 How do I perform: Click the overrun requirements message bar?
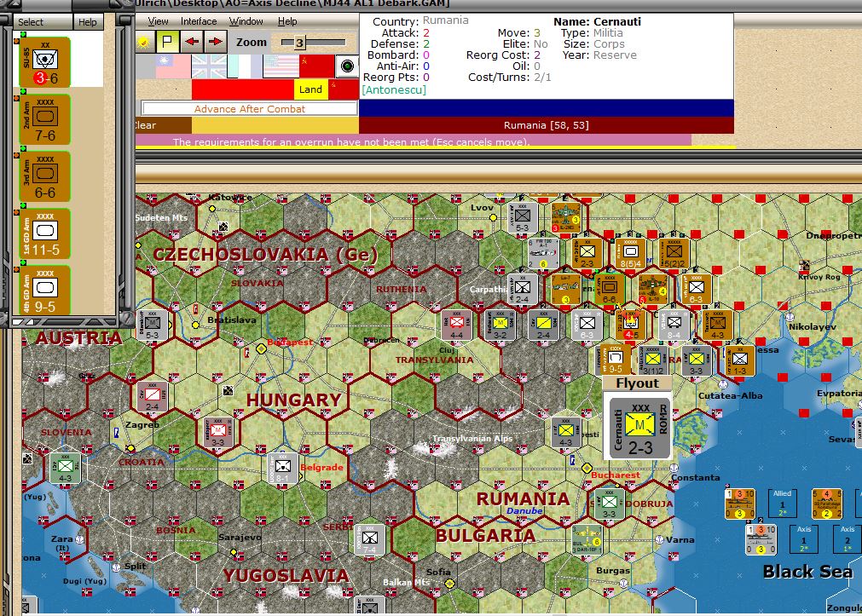click(x=413, y=141)
